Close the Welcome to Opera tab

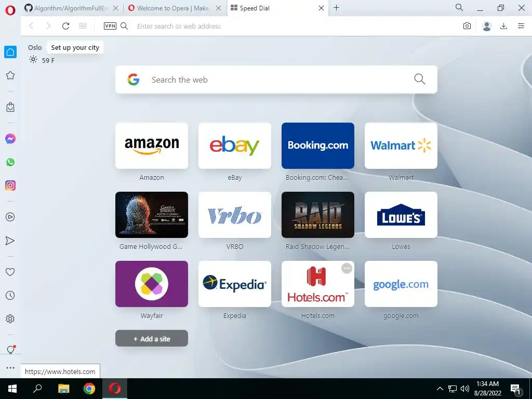click(219, 8)
